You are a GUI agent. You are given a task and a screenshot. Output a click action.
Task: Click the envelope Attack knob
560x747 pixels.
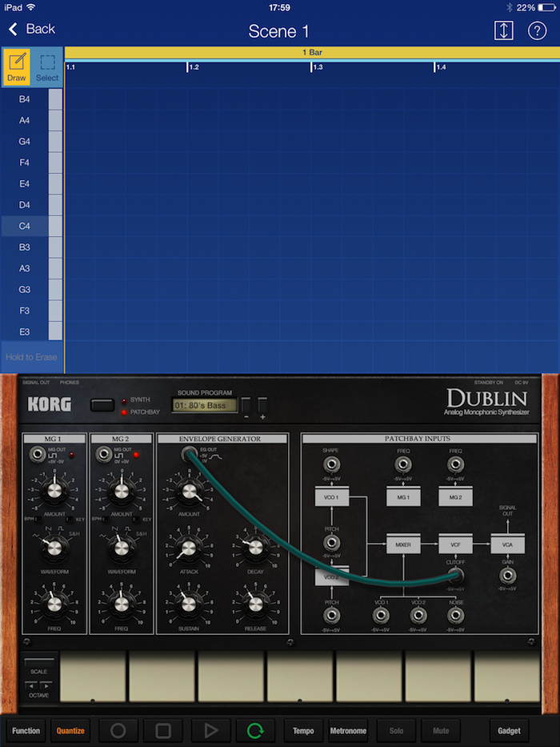[189, 548]
